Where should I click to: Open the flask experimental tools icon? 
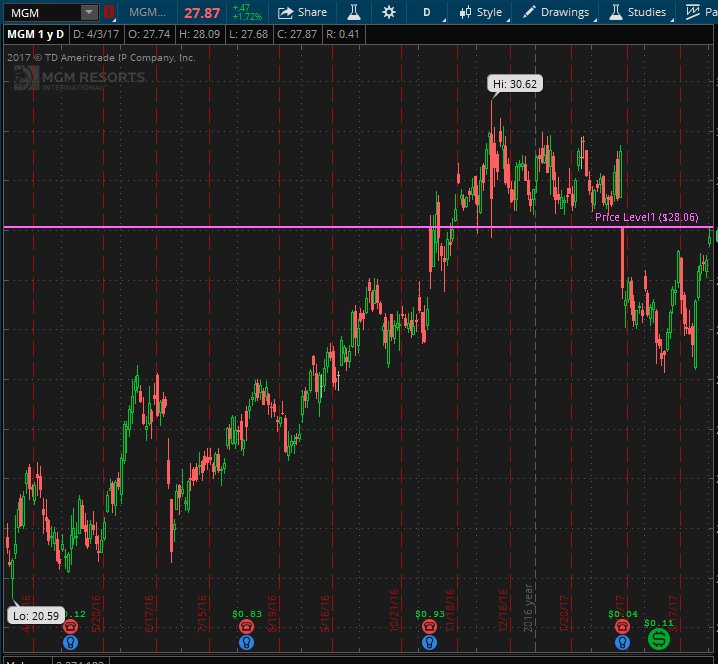click(x=354, y=12)
